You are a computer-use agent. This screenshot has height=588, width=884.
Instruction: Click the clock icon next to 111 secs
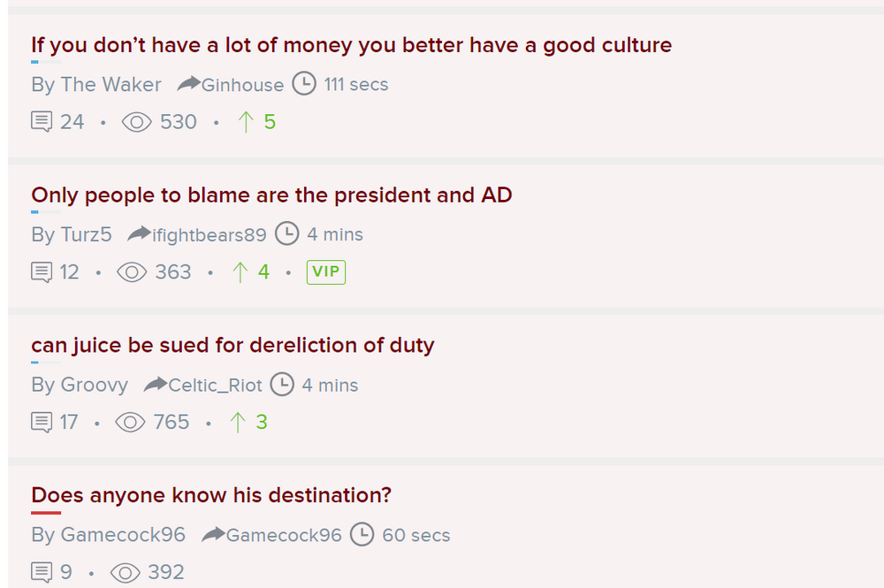[x=303, y=84]
